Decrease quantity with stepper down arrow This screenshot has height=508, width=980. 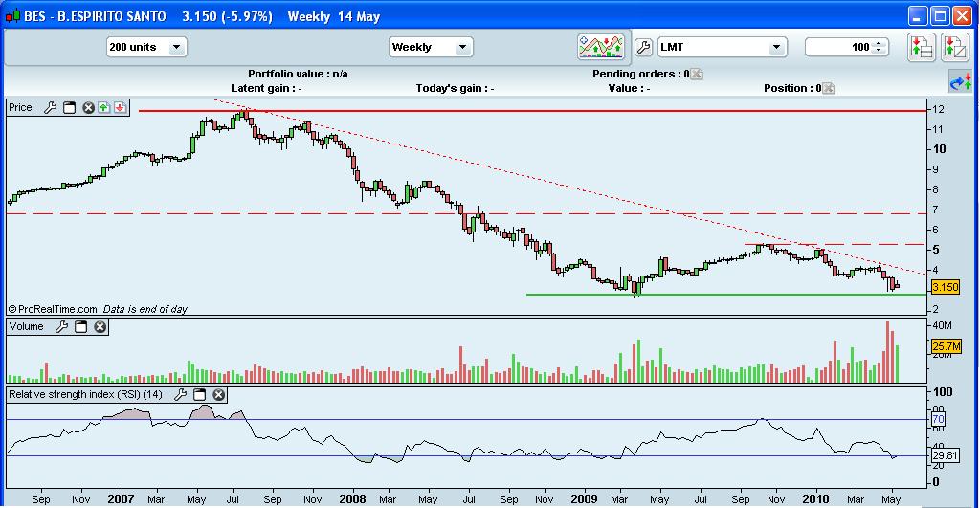[x=879, y=51]
